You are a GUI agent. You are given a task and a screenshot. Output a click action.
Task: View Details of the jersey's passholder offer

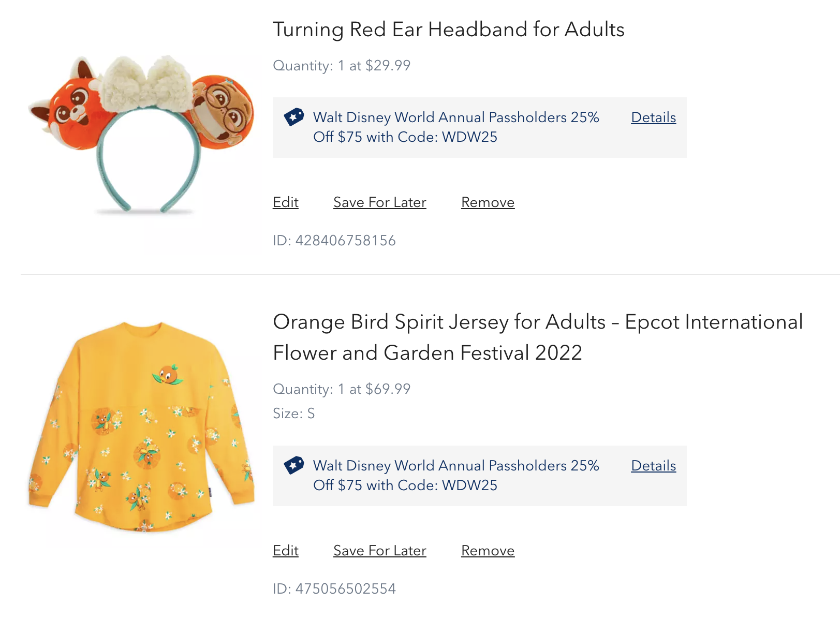tap(653, 466)
